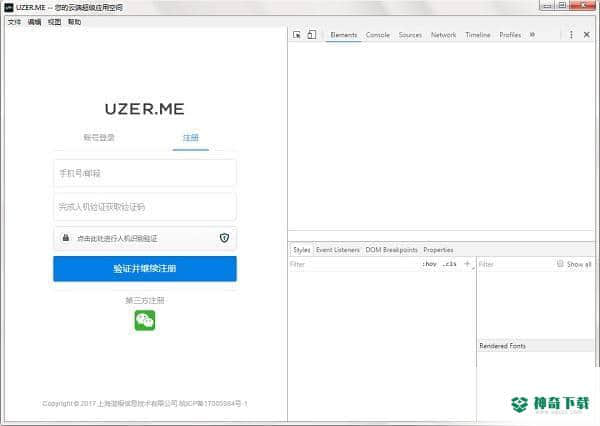Viewport: 600px width, 426px height.
Task: Open the 编辑 menu
Action: [34, 22]
